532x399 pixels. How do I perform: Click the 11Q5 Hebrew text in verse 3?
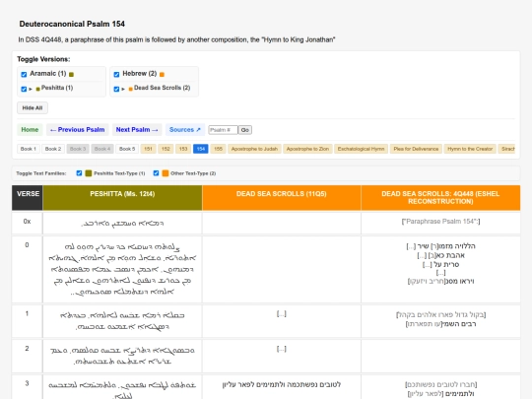pos(282,384)
